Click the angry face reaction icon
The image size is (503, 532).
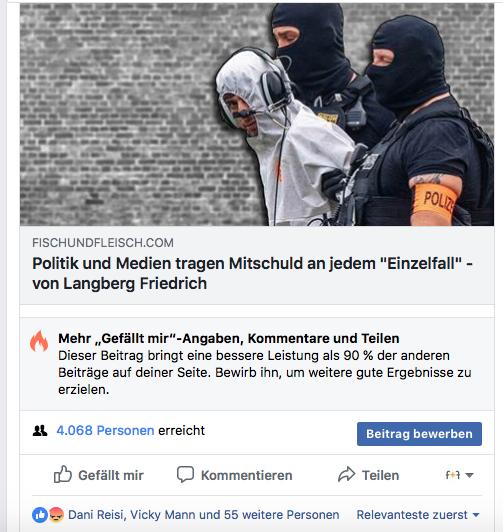(x=56, y=515)
